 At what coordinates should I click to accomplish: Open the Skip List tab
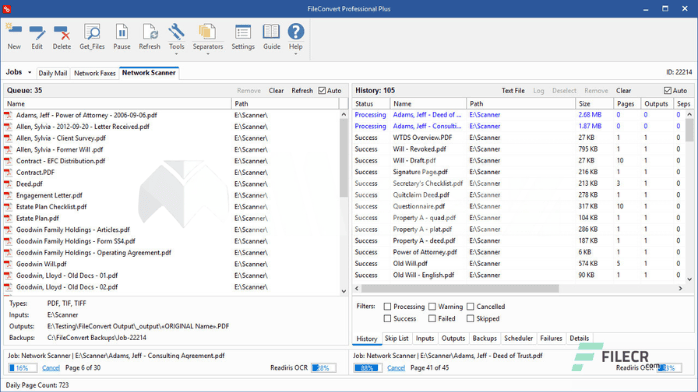click(396, 338)
